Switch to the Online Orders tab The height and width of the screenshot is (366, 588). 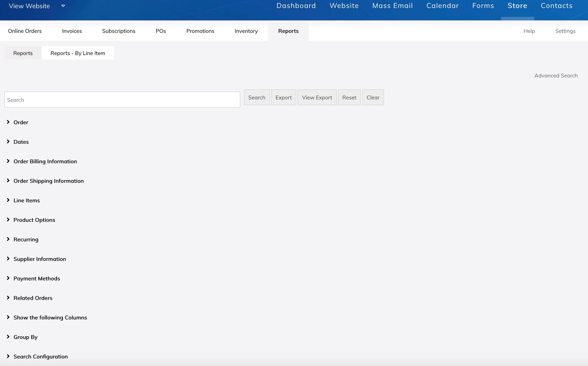coord(25,31)
